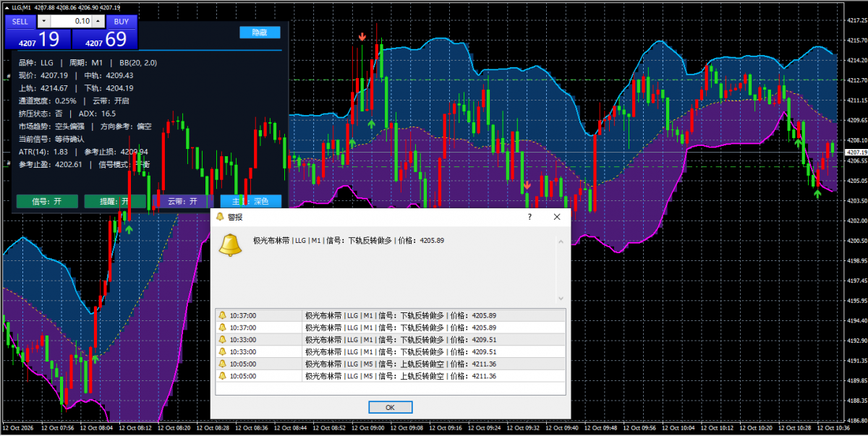The width and height of the screenshot is (868, 436).
Task: Click the ATR(14): 1.83 value
Action: (43, 152)
